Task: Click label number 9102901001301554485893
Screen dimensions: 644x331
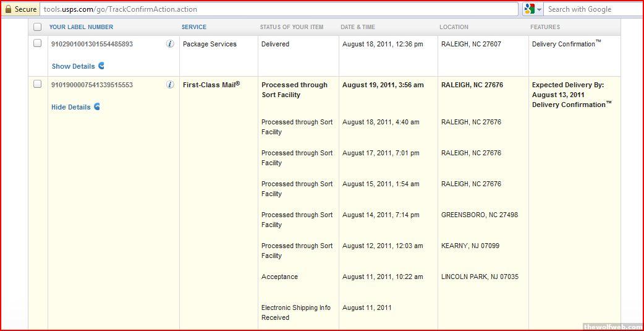Action: 91,45
